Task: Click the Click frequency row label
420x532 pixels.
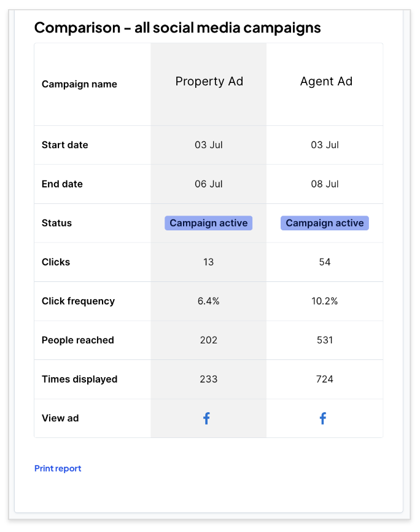Action: coord(78,301)
